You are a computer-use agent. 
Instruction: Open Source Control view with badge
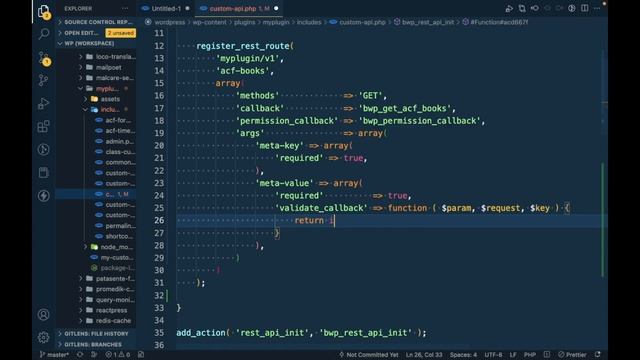click(x=43, y=58)
